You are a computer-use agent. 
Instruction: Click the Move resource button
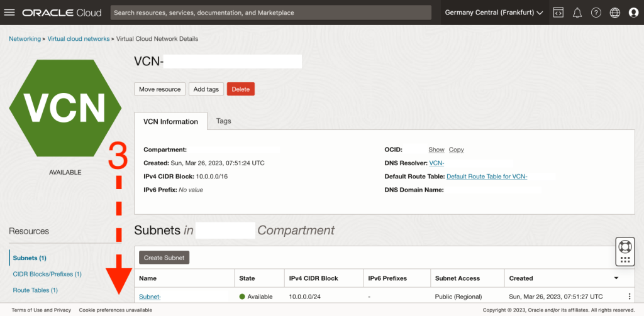click(160, 89)
